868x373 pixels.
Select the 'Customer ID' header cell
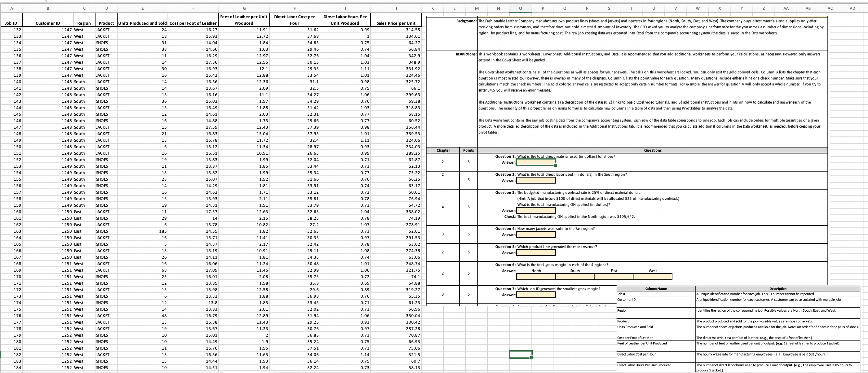[x=47, y=20]
